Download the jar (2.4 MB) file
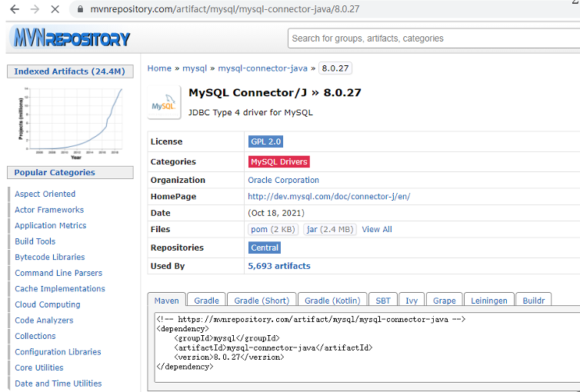Image resolution: width=580 pixels, height=392 pixels. (330, 230)
